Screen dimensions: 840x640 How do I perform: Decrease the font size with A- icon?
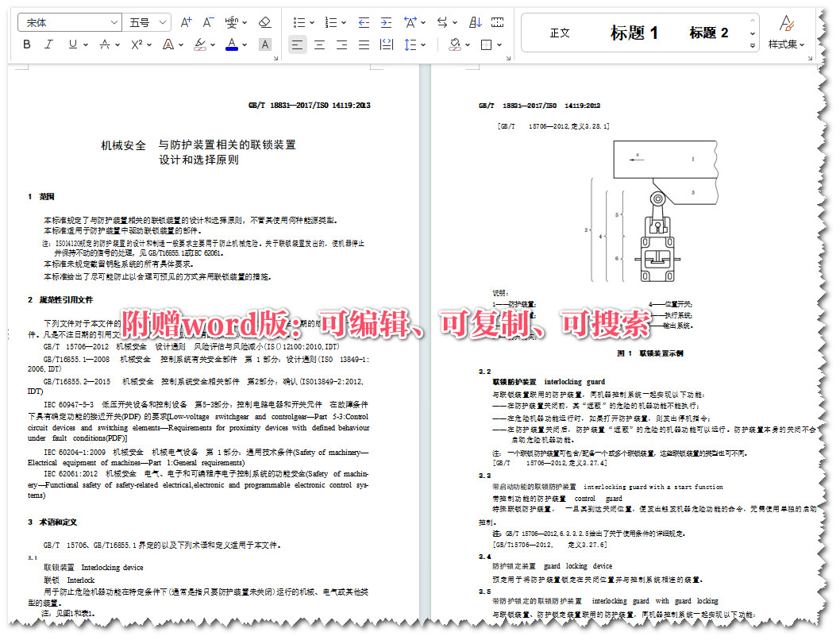207,22
